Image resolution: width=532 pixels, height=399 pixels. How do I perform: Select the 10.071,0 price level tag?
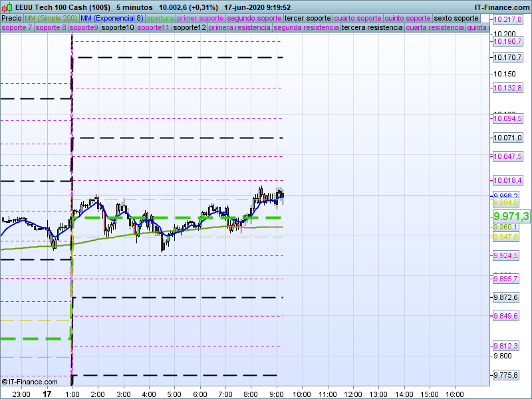tap(507, 138)
